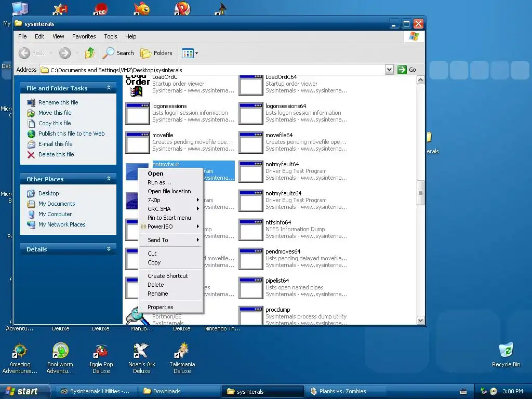This screenshot has width=532, height=399.
Task: Select the ntfsinfo64 file icon
Action: (251, 230)
